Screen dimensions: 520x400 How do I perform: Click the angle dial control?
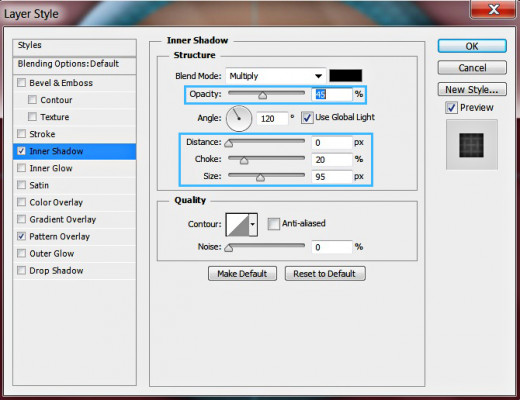239,118
